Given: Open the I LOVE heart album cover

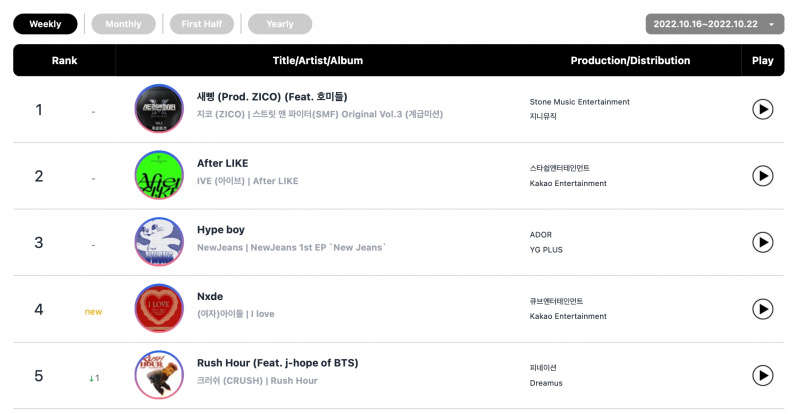Looking at the screenshot, I should [159, 308].
